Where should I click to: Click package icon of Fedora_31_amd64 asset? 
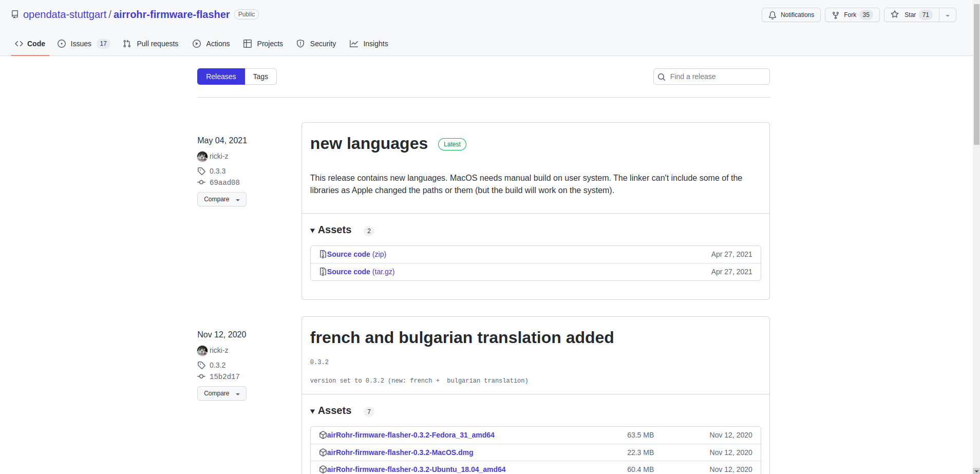pyautogui.click(x=323, y=435)
